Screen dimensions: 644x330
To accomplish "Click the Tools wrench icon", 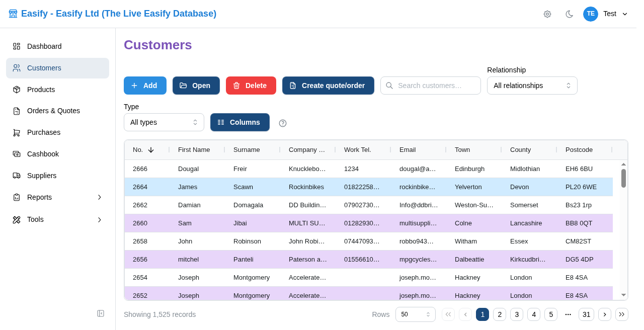I will click(17, 219).
